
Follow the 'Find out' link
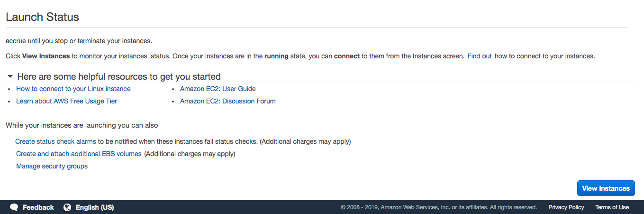coord(479,56)
